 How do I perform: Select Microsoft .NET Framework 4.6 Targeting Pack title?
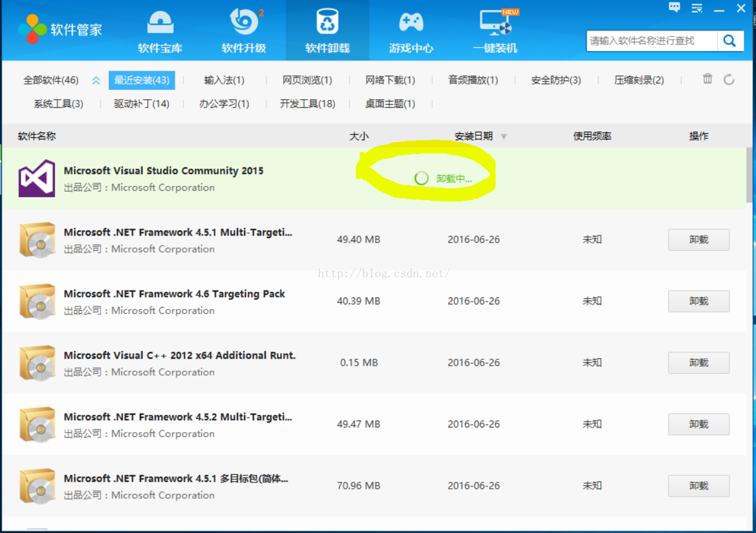point(174,294)
